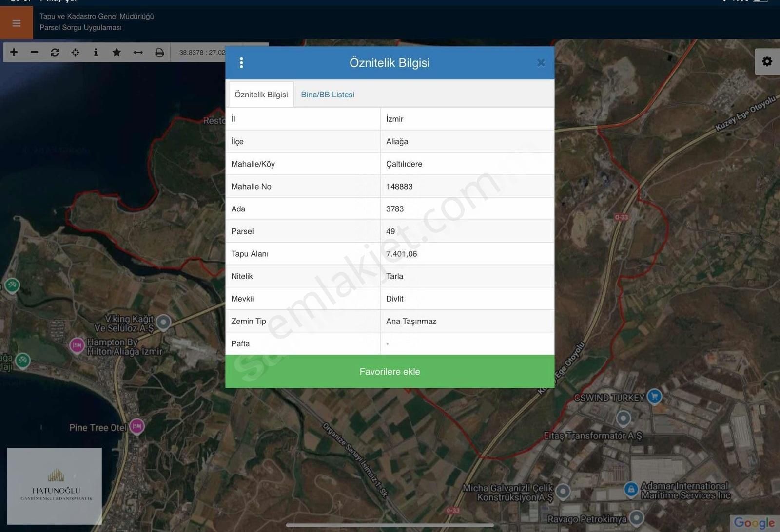Zoom out with the minus tool
The image size is (780, 532).
pos(34,52)
